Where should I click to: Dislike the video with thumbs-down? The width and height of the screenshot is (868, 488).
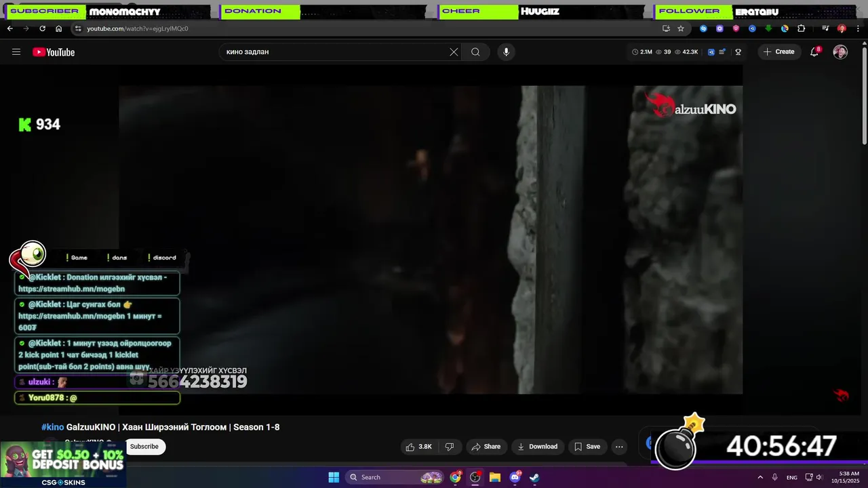449,447
